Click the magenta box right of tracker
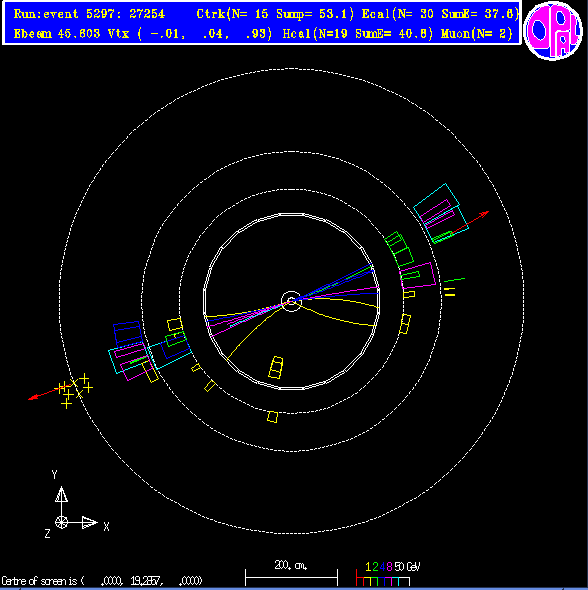 pyautogui.click(x=418, y=276)
